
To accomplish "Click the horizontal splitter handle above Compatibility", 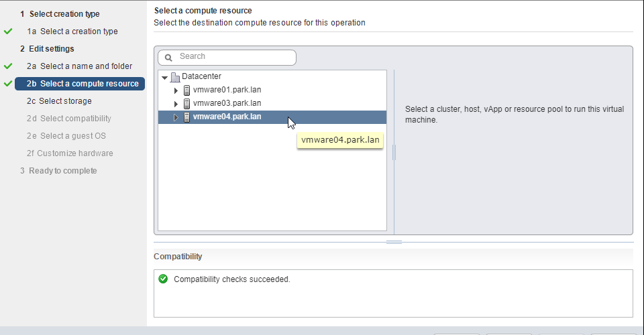I will pos(394,243).
